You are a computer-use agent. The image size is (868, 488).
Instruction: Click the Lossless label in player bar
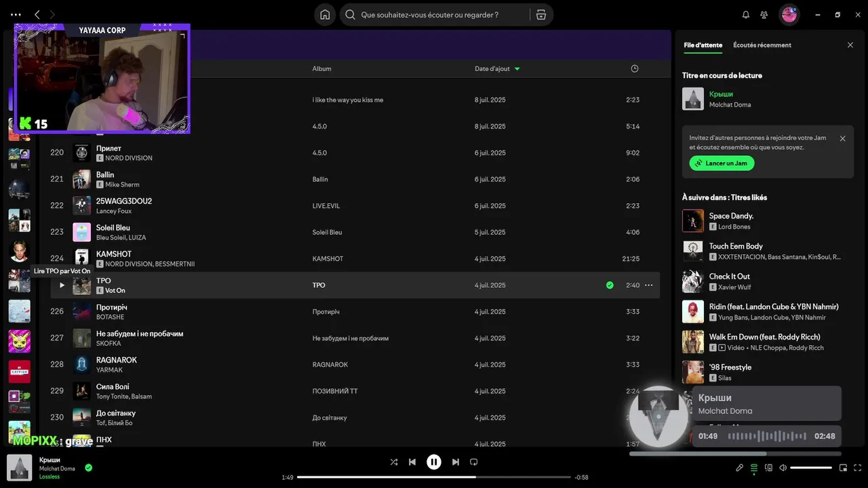click(50, 476)
